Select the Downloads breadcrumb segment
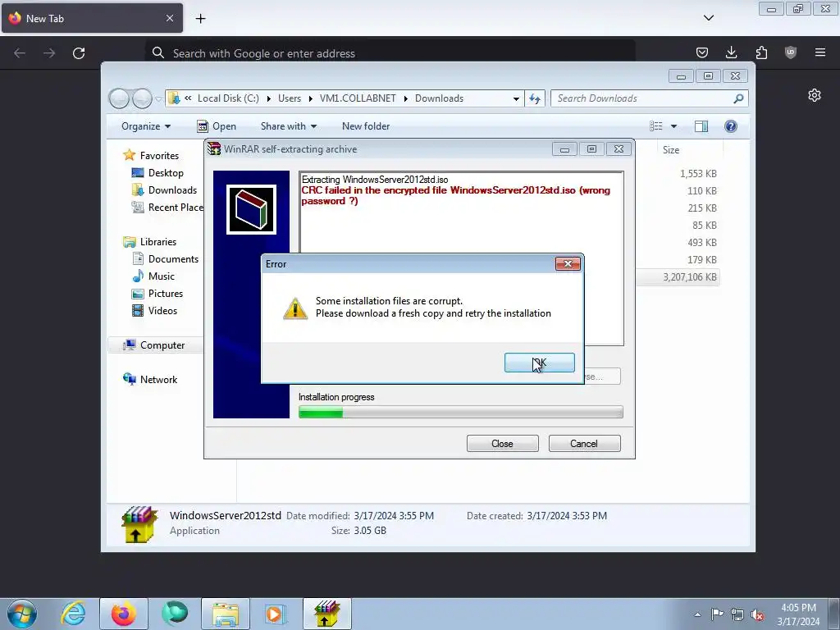Screen dimensions: 840x630 click(440, 98)
